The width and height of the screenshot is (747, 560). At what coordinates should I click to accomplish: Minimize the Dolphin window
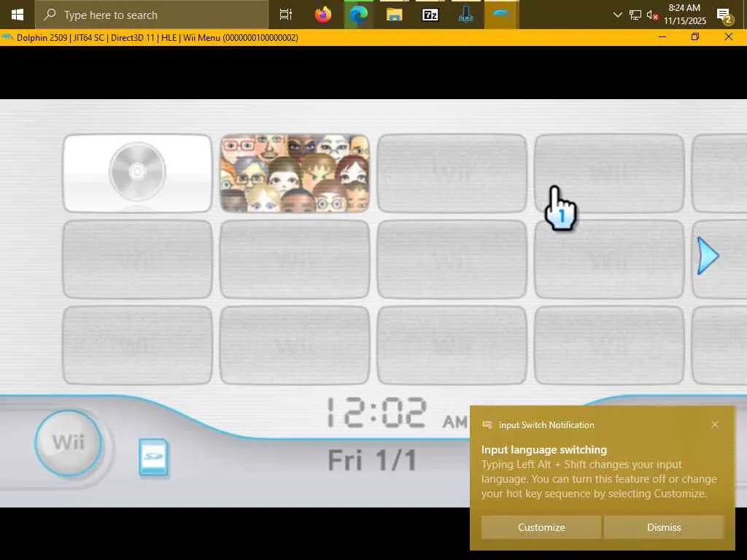662,37
